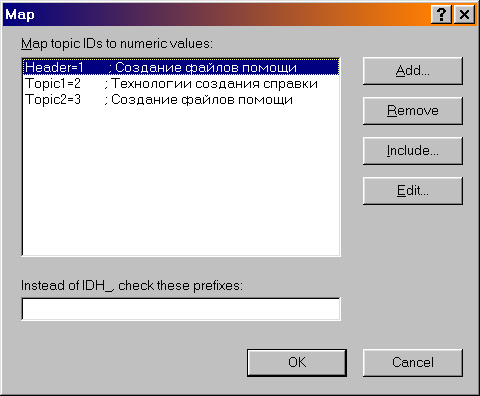The width and height of the screenshot is (480, 396).
Task: Select the Header=1 list entry
Action: 181,67
